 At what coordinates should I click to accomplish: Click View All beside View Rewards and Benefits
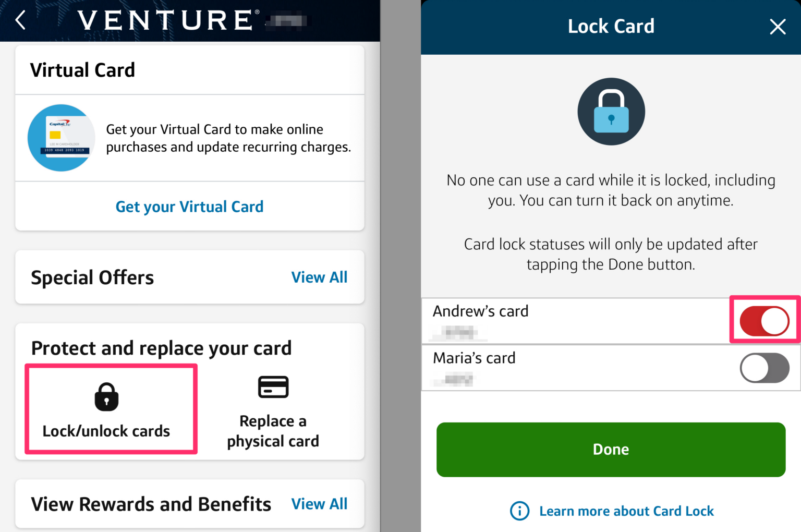pyautogui.click(x=320, y=504)
